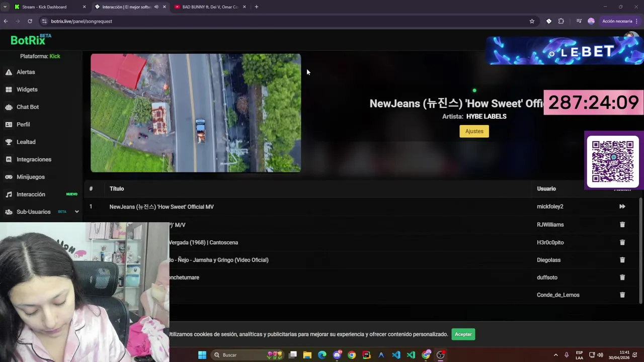Image resolution: width=644 pixels, height=362 pixels.
Task: Click the NewJeans 'How Sweet' Official MV row title
Action: (162, 207)
